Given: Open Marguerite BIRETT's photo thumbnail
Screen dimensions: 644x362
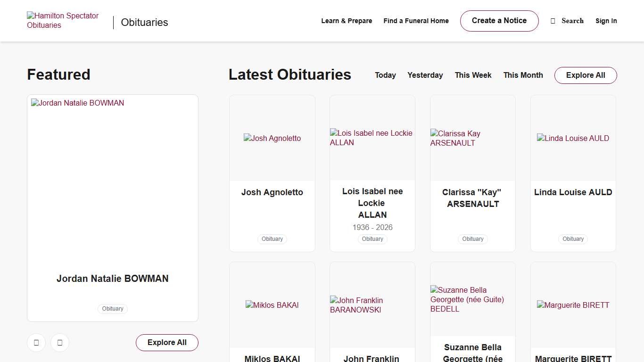Looking at the screenshot, I should pos(573,305).
